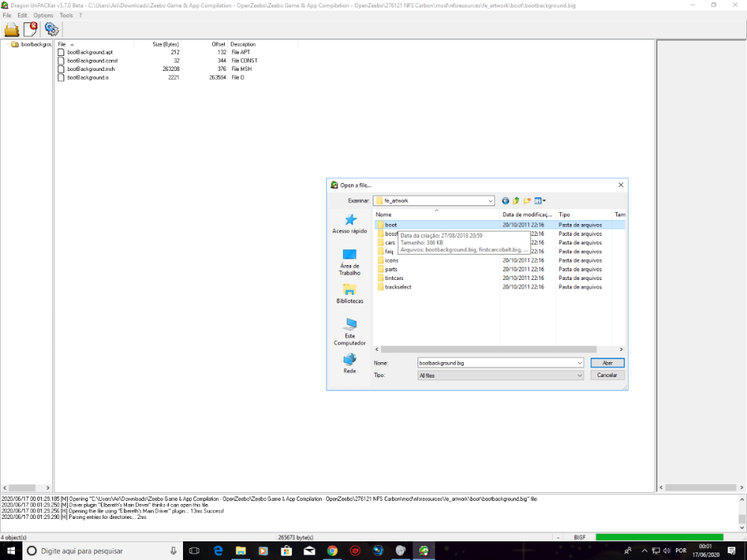Click the Open file toolbar icon
This screenshot has height=560, width=747.
click(11, 29)
